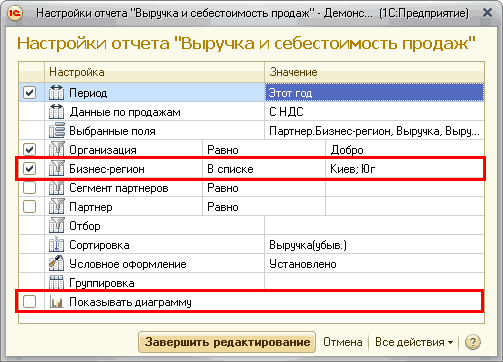Open the Все действия dropdown menu
The image size is (503, 362).
(x=414, y=342)
